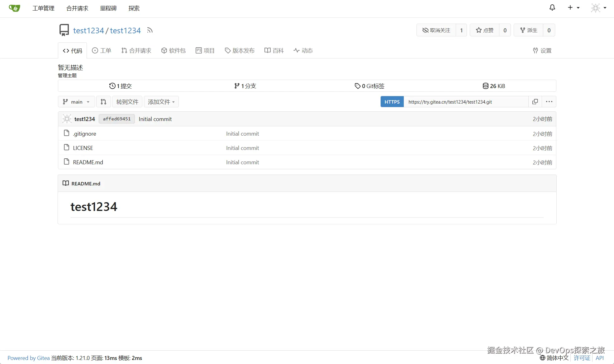Click the Gitea logo home icon

click(14, 8)
